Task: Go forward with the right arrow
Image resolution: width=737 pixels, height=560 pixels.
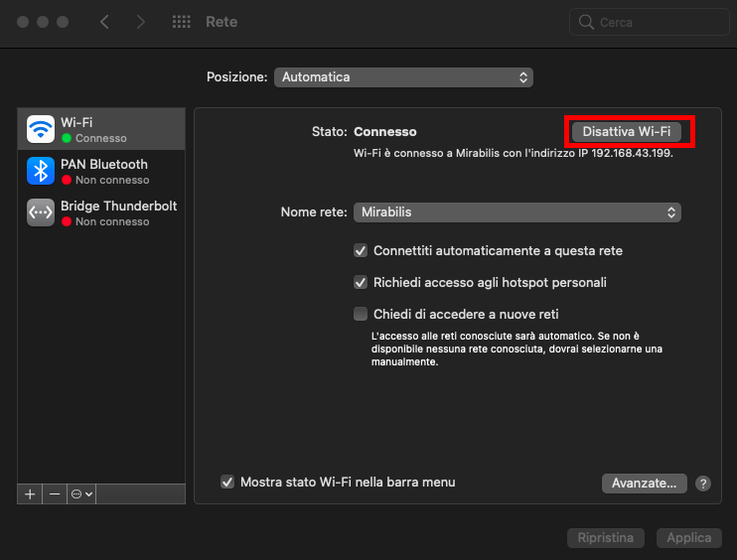Action: pyautogui.click(x=140, y=22)
